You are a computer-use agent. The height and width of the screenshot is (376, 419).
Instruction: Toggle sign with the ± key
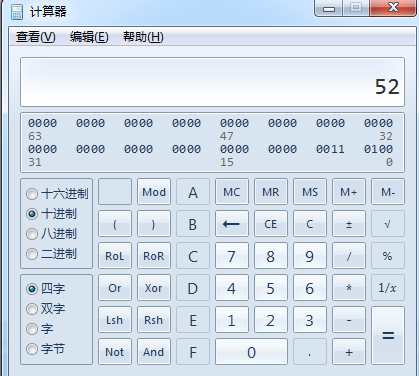tap(349, 224)
